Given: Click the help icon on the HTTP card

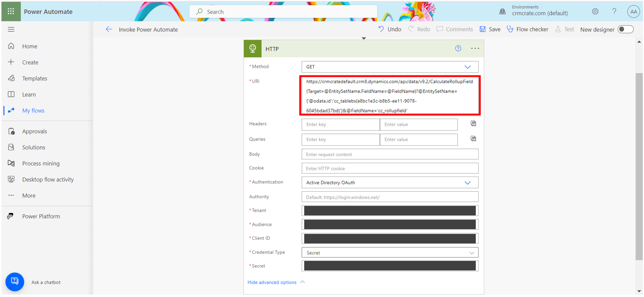Looking at the screenshot, I should pyautogui.click(x=458, y=48).
